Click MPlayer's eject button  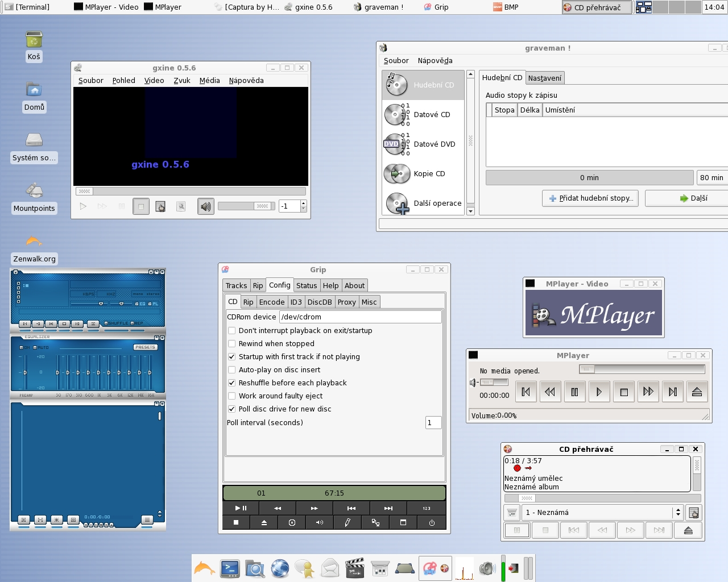[697, 392]
